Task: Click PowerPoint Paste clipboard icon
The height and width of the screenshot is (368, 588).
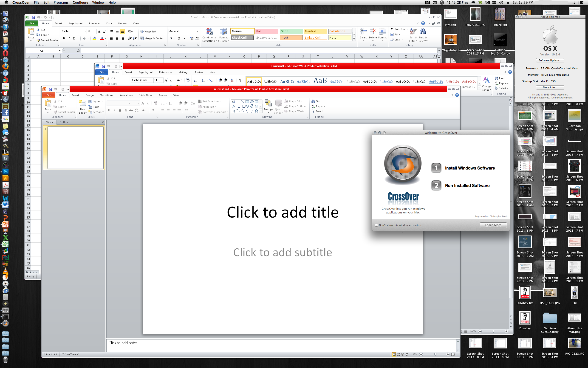Action: point(48,103)
